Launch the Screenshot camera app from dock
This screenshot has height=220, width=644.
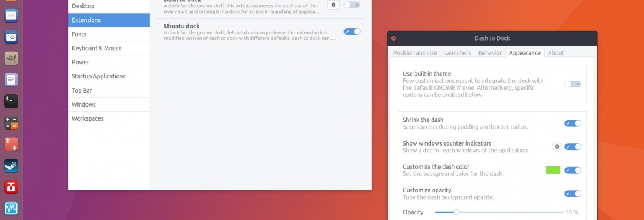pos(11,37)
